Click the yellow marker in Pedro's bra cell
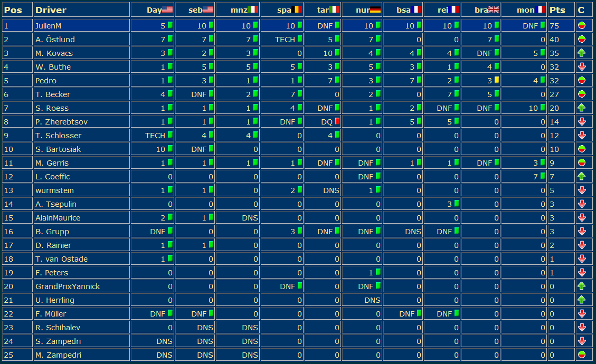This screenshot has width=596, height=364. [x=496, y=80]
